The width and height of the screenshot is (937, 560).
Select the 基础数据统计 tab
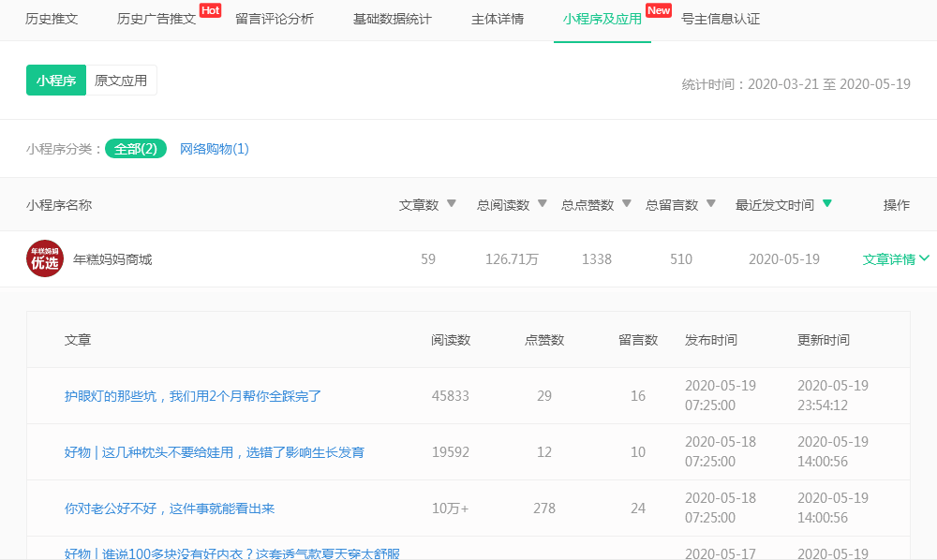pos(392,19)
